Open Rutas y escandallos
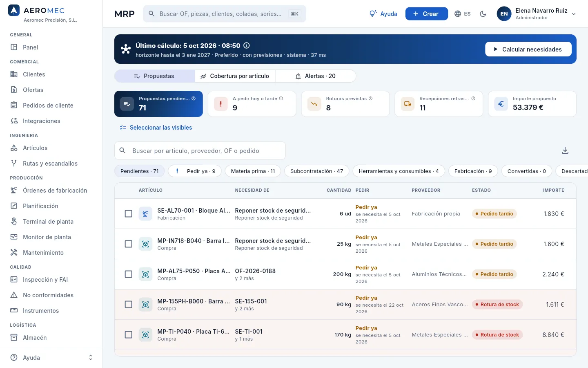588x368 pixels. (51, 164)
